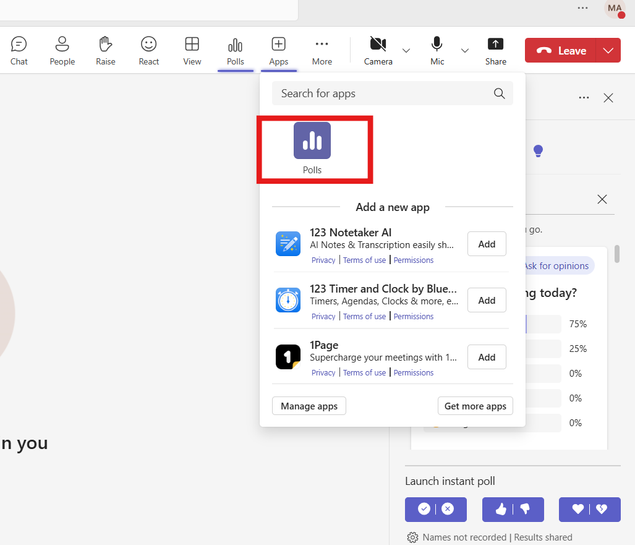
Task: Add the 1Page app
Action: pyautogui.click(x=486, y=357)
